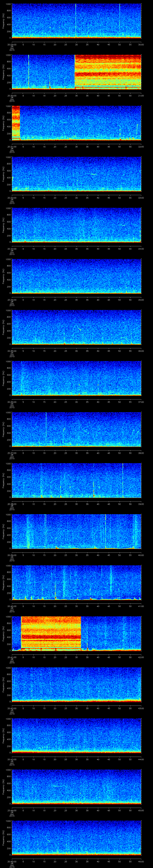This screenshot has width=153, height=868.
Task: Click the spectrogram panel starting at 20:32:00
Action: click(76, 174)
